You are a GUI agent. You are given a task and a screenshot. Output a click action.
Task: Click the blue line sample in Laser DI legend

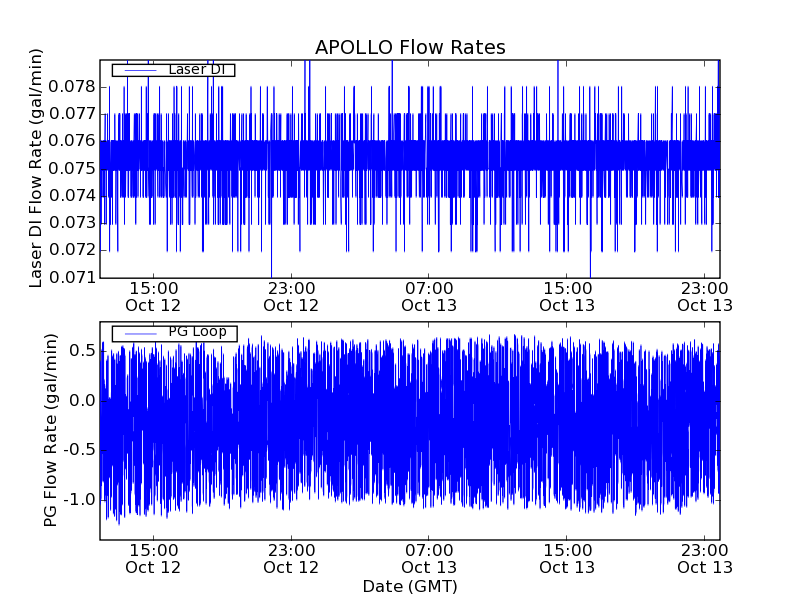[x=140, y=70]
